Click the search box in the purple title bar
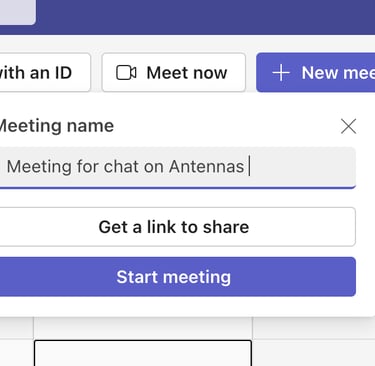 (18, 12)
